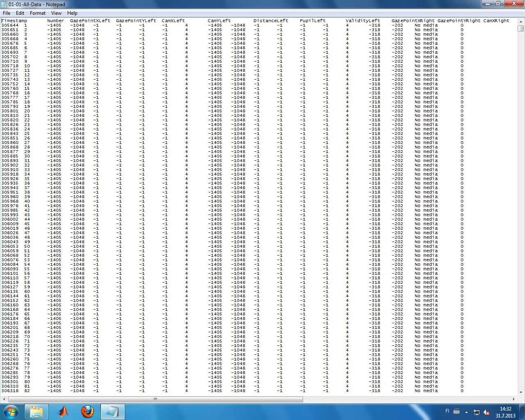Click the muted volume speaker icon
The width and height of the screenshot is (525, 420).
[486, 412]
